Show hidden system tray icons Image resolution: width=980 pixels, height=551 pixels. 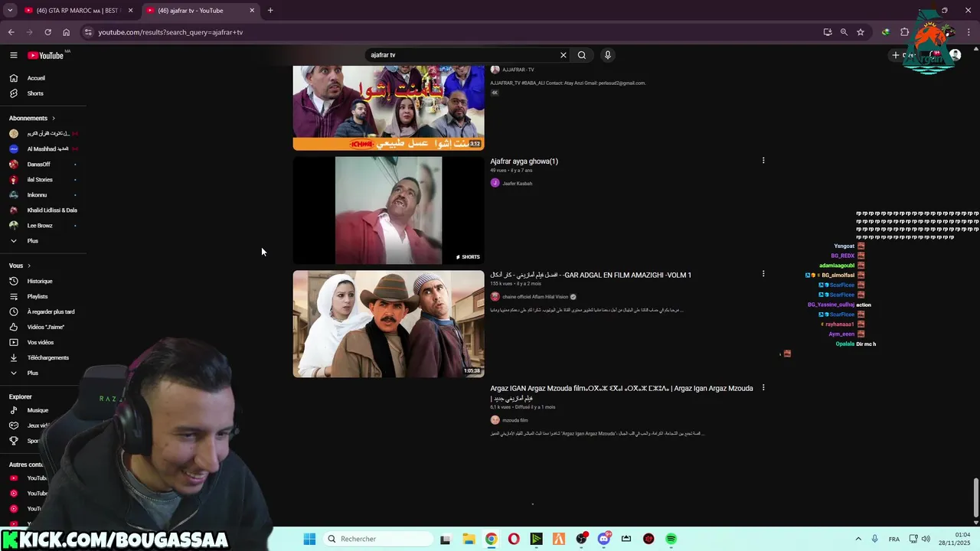point(858,539)
